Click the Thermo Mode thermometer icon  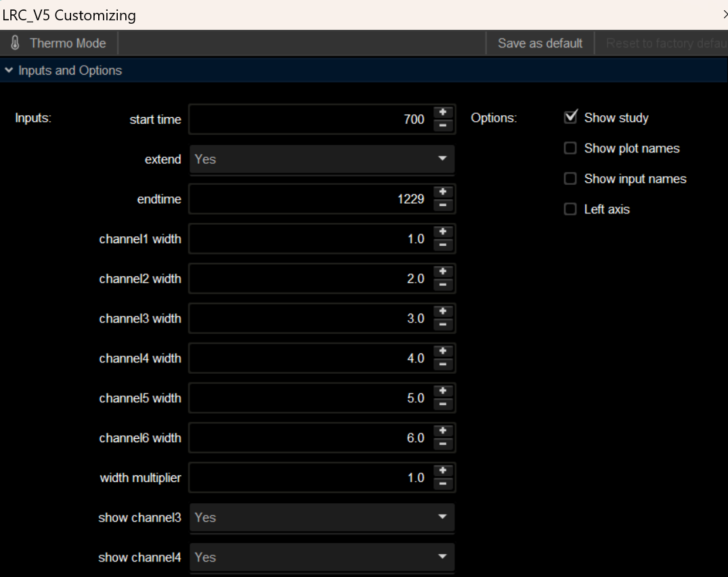click(x=16, y=43)
